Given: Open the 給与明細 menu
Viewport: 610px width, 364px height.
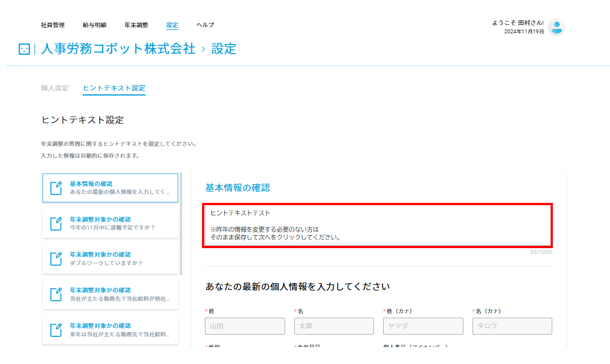Looking at the screenshot, I should [x=94, y=25].
